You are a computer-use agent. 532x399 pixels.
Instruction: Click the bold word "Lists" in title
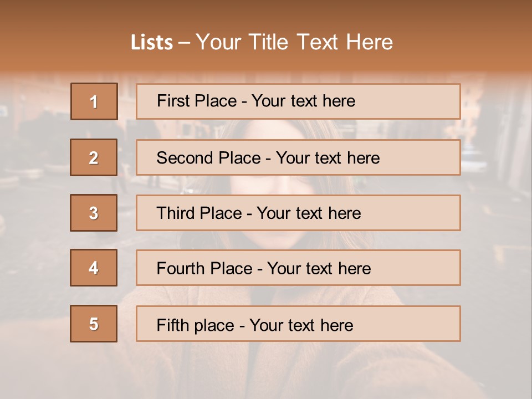point(151,43)
